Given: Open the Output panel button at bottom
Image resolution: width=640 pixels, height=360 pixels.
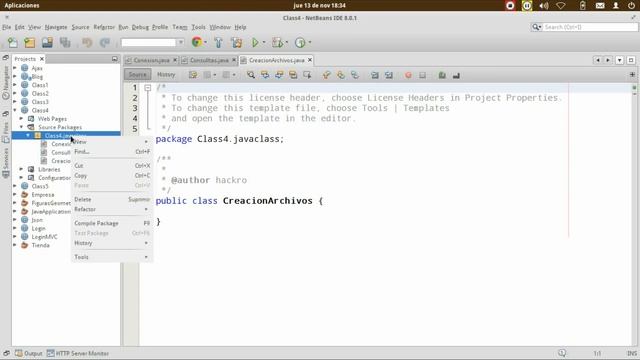Looking at the screenshot, I should [x=29, y=353].
